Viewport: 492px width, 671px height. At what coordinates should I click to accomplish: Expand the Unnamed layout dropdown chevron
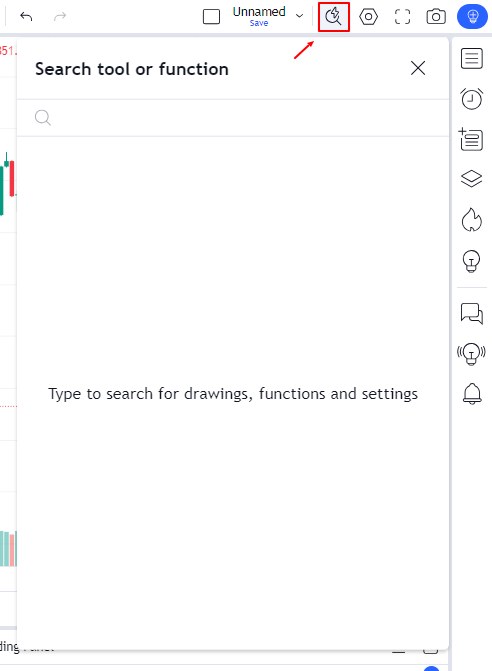point(300,16)
